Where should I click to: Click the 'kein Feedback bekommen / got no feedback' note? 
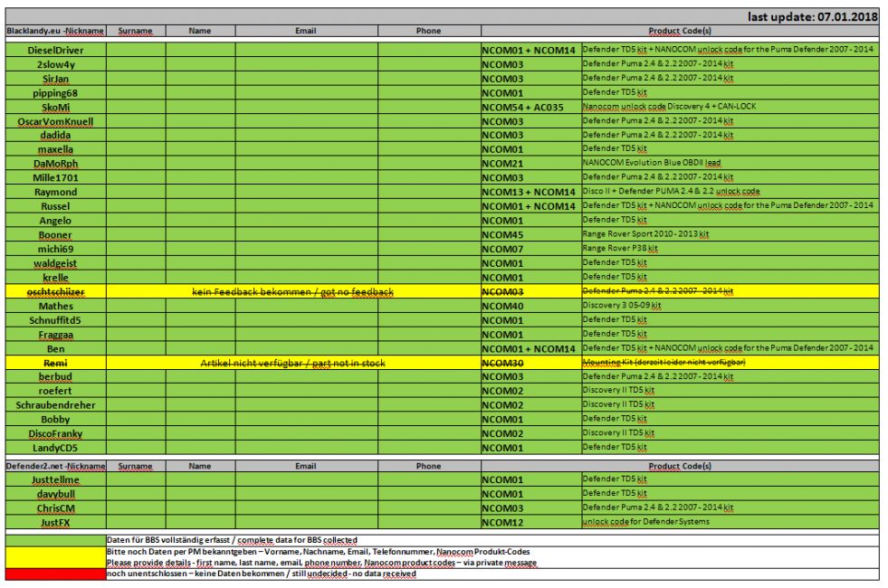[292, 292]
